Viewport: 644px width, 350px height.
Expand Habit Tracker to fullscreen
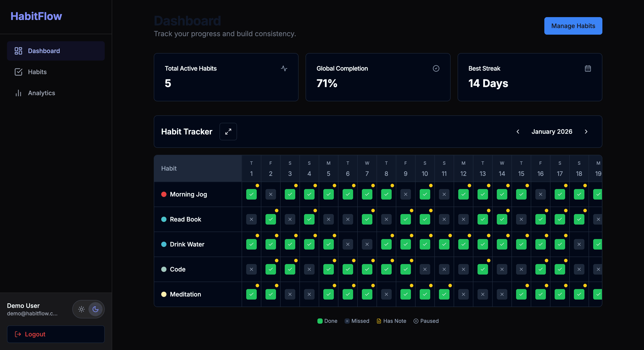(x=228, y=131)
